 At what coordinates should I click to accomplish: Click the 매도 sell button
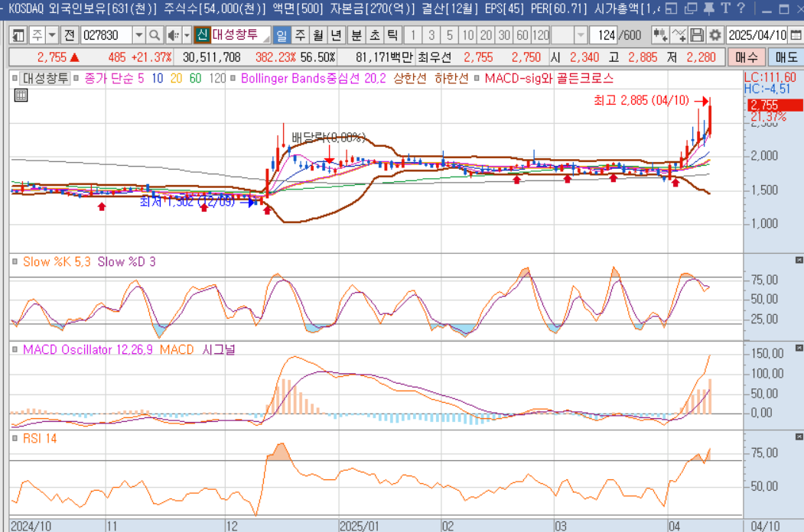click(786, 57)
